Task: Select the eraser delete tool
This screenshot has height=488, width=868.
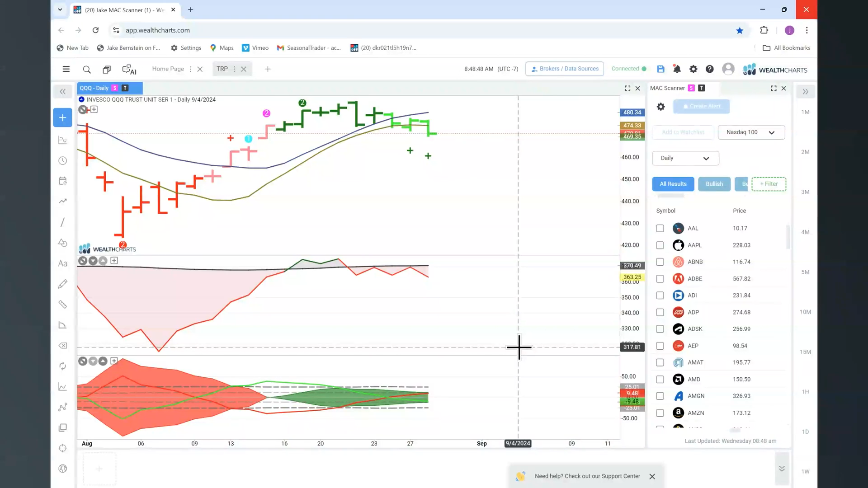Action: [62, 346]
